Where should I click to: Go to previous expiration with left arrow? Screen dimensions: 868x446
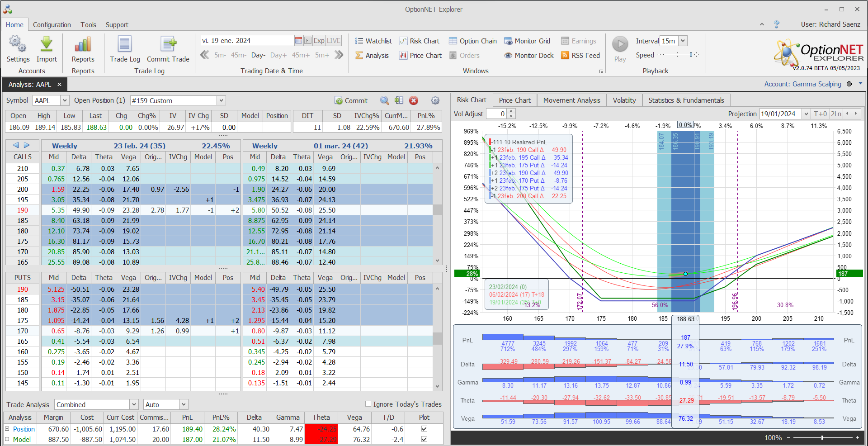click(x=16, y=145)
